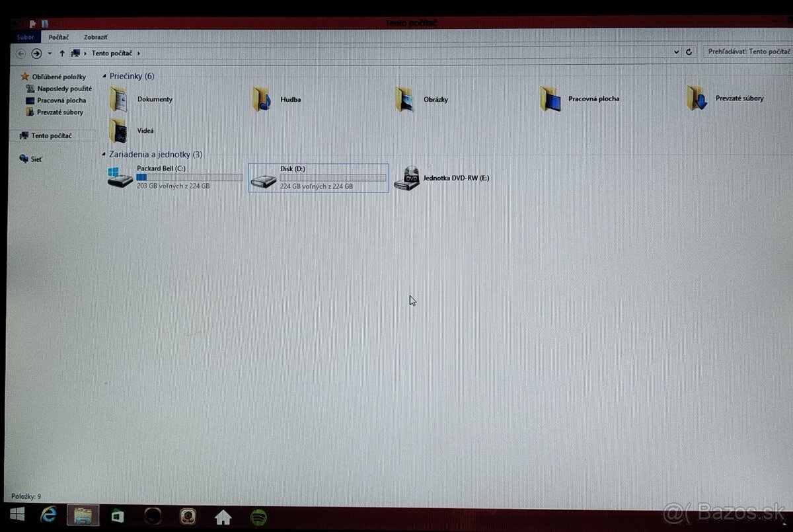The height and width of the screenshot is (532, 793).
Task: Go forward with the forward arrow
Action: 36,53
